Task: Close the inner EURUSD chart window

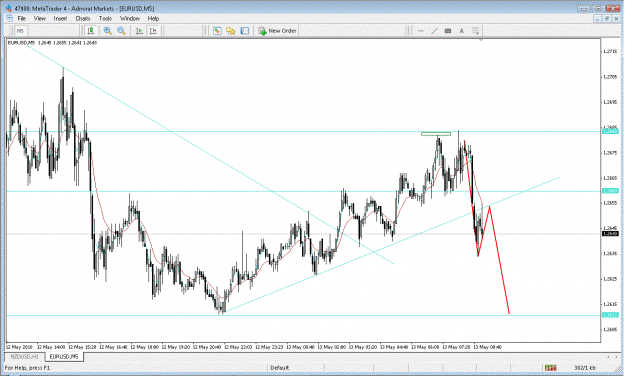Action: point(615,18)
